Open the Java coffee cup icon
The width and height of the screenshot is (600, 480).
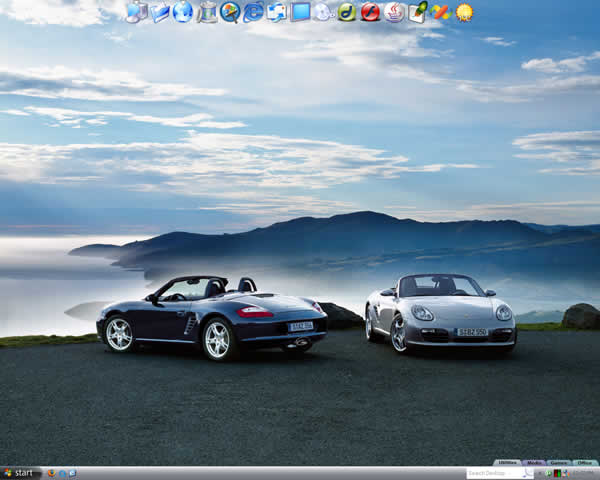click(x=394, y=12)
